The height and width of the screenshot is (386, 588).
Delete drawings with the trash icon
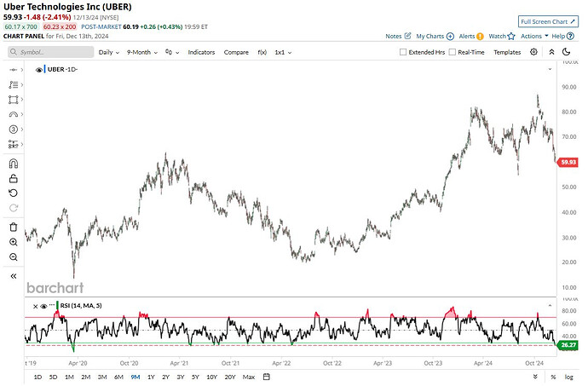[x=13, y=227]
